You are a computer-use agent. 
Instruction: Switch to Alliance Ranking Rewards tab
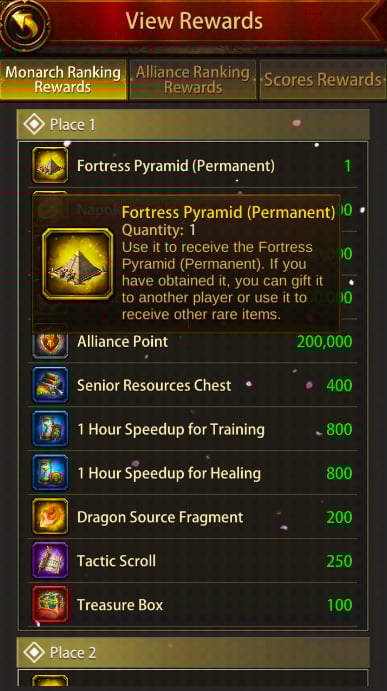[193, 80]
